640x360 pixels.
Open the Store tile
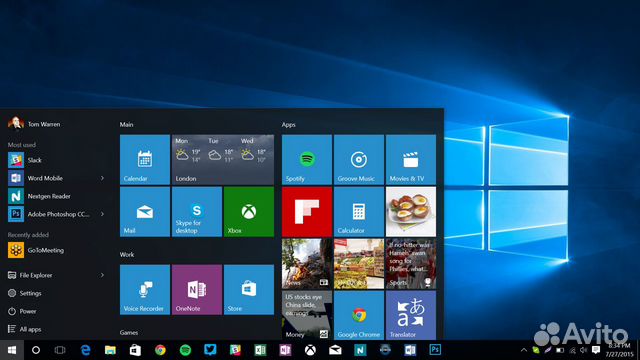[x=249, y=290]
